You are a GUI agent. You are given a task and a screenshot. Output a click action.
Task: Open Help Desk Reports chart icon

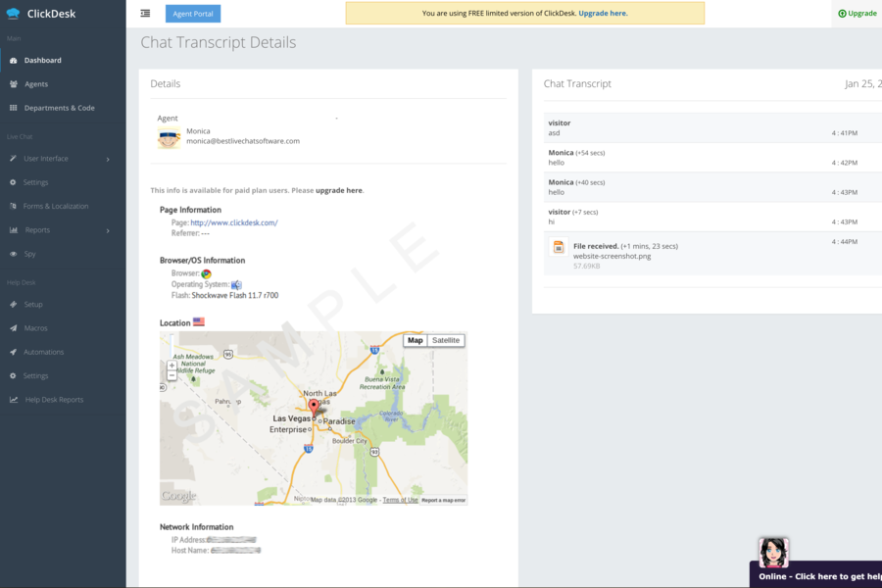(13, 399)
